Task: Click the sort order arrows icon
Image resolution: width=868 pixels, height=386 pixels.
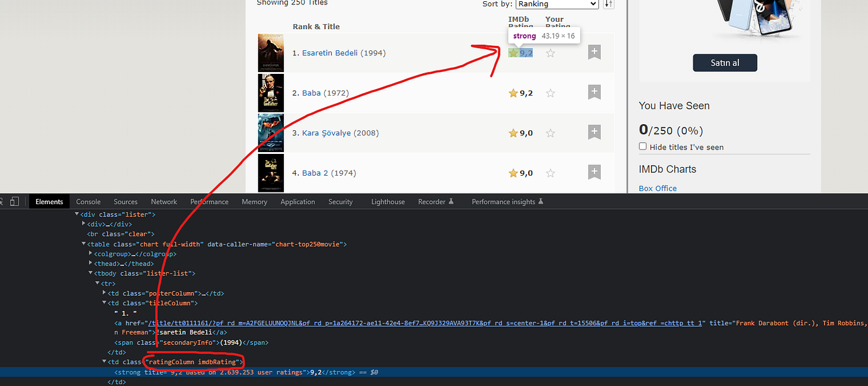Action: 608,4
